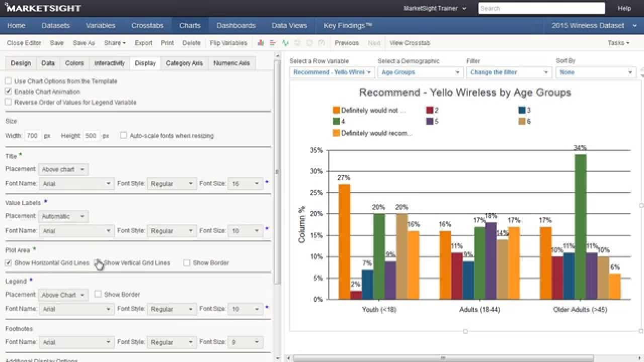Screen dimensions: 644x362
Task: Open Variables in navigation bar
Action: pyautogui.click(x=101, y=26)
